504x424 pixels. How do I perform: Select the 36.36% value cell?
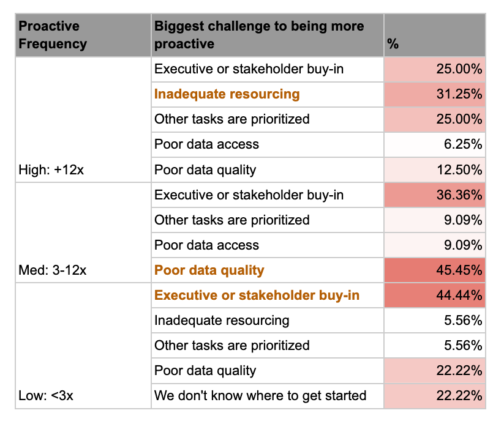[x=434, y=195]
